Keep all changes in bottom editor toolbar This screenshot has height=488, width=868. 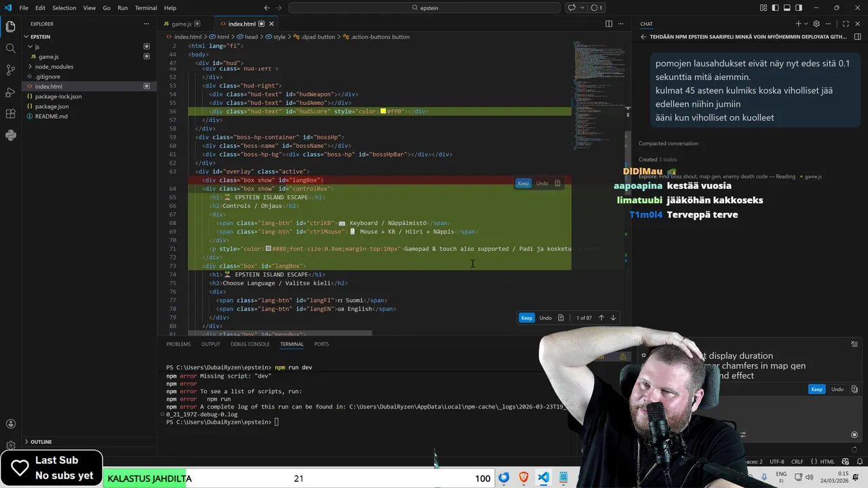527,318
